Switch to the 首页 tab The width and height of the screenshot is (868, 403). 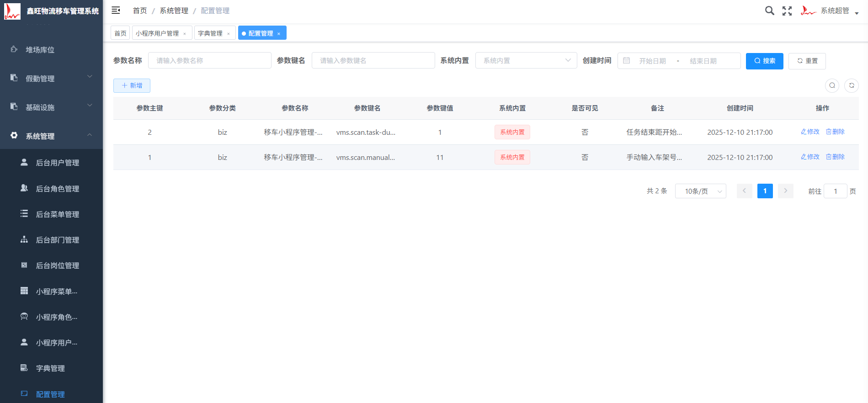[120, 33]
